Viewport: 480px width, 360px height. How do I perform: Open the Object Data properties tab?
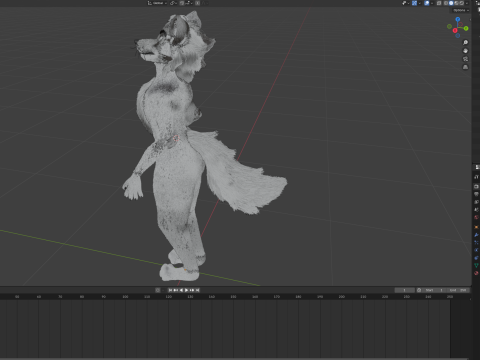(476, 265)
